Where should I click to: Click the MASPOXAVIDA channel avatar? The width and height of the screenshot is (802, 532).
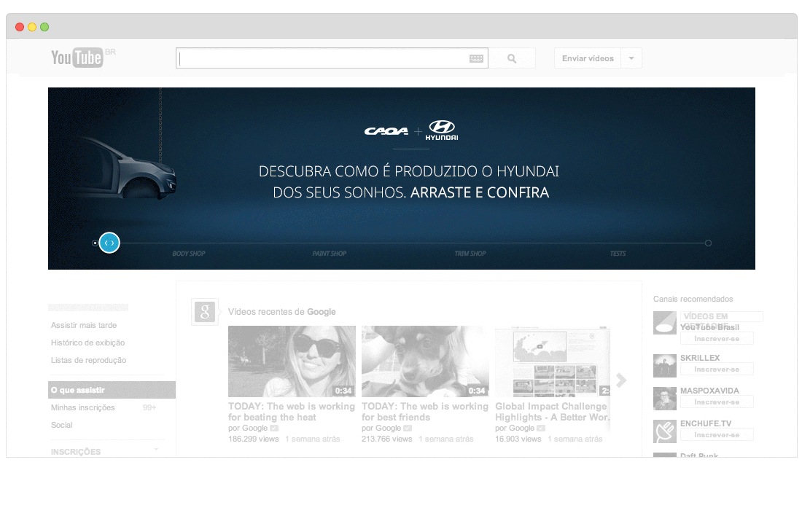(x=665, y=399)
